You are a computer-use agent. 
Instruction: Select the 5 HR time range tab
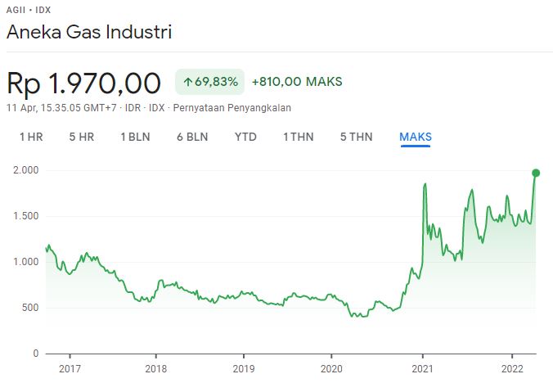[x=82, y=137]
